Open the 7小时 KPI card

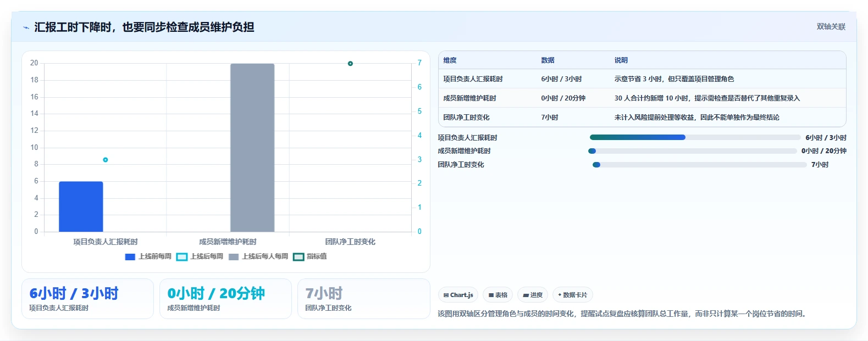click(363, 299)
